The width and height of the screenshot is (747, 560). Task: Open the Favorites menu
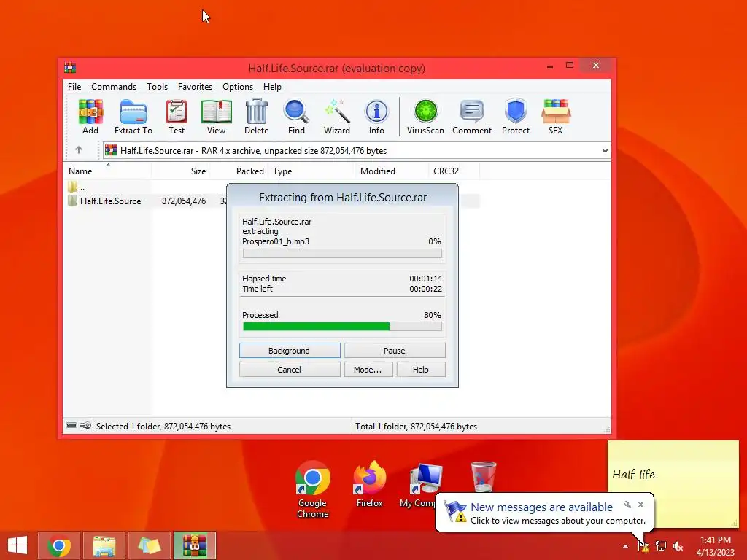tap(195, 87)
